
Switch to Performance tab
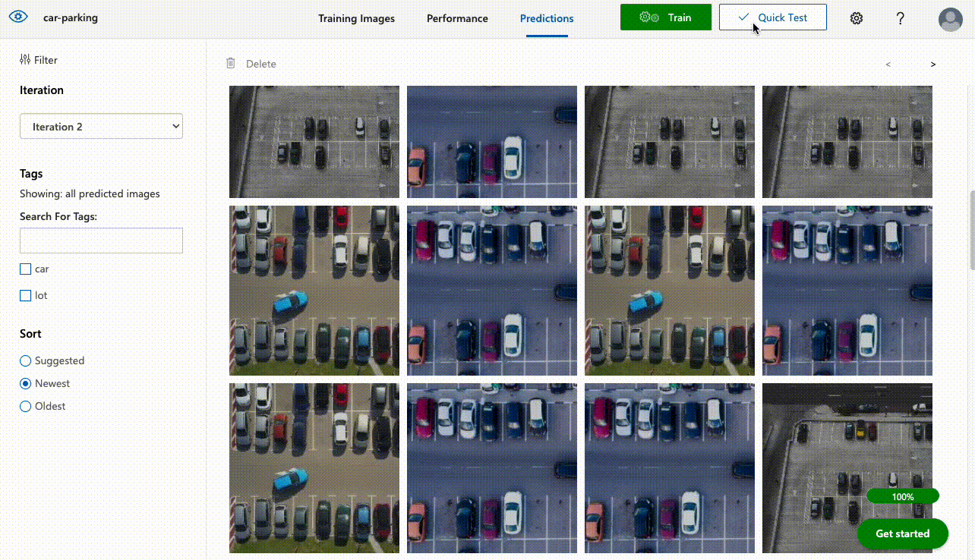coord(457,18)
